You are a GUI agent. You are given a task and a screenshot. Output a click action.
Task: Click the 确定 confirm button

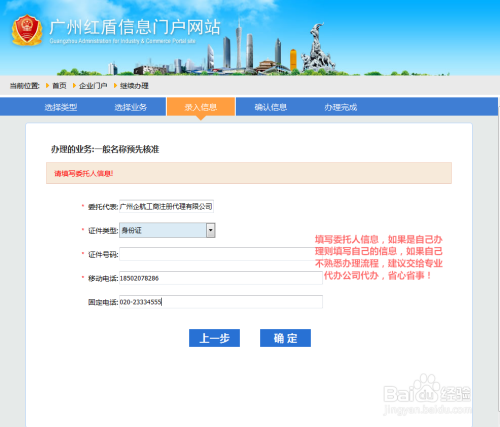(x=285, y=338)
